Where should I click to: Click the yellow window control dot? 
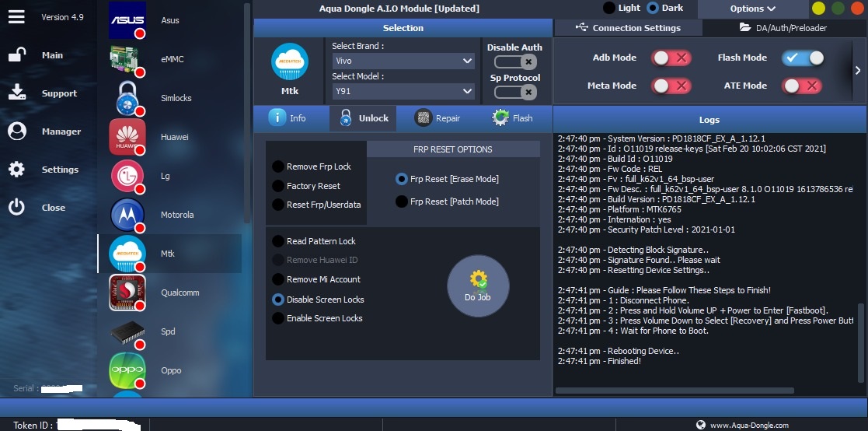click(x=818, y=9)
